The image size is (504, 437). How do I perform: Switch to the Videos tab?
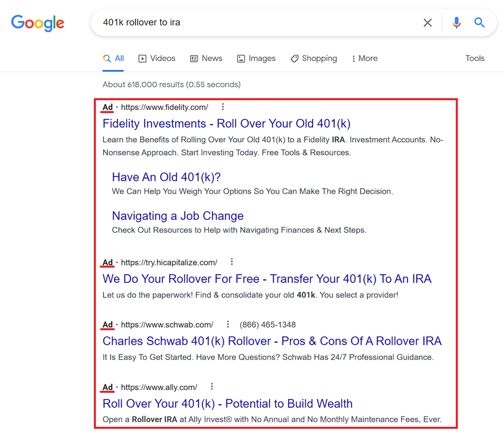point(157,59)
